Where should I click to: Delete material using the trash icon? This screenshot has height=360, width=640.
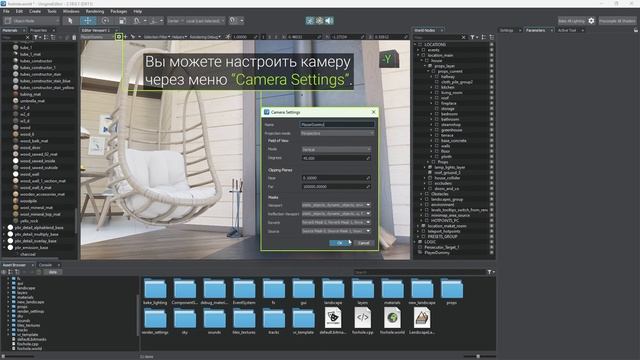[74, 37]
